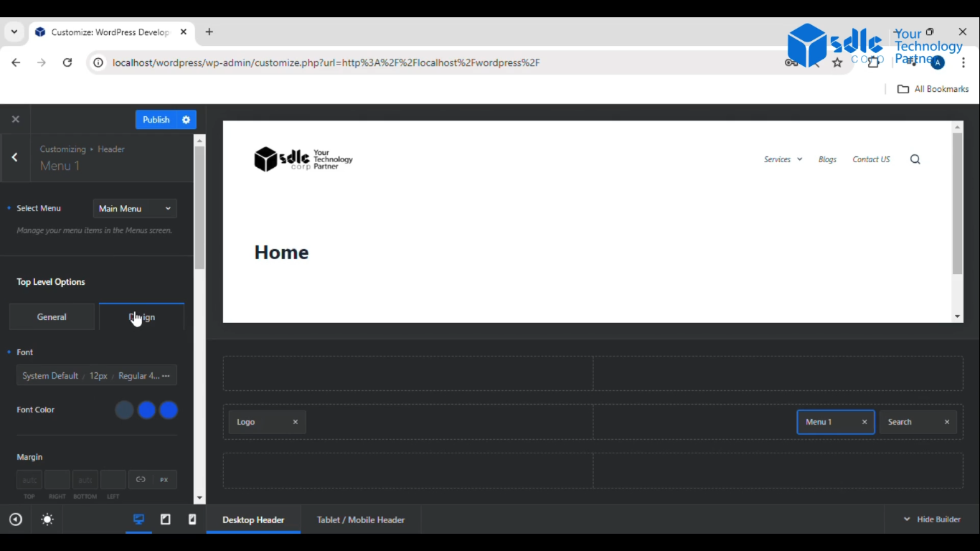Click the address bar URL
This screenshot has height=551, width=980.
(326, 62)
